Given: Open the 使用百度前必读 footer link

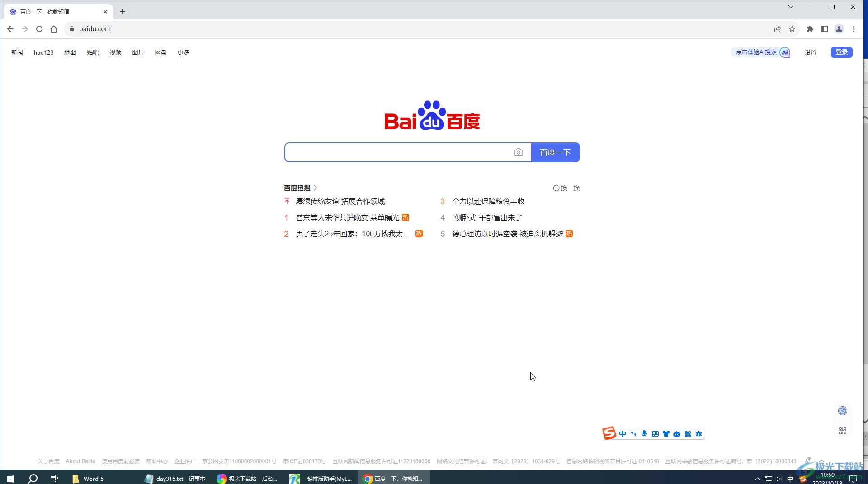Looking at the screenshot, I should (x=121, y=461).
